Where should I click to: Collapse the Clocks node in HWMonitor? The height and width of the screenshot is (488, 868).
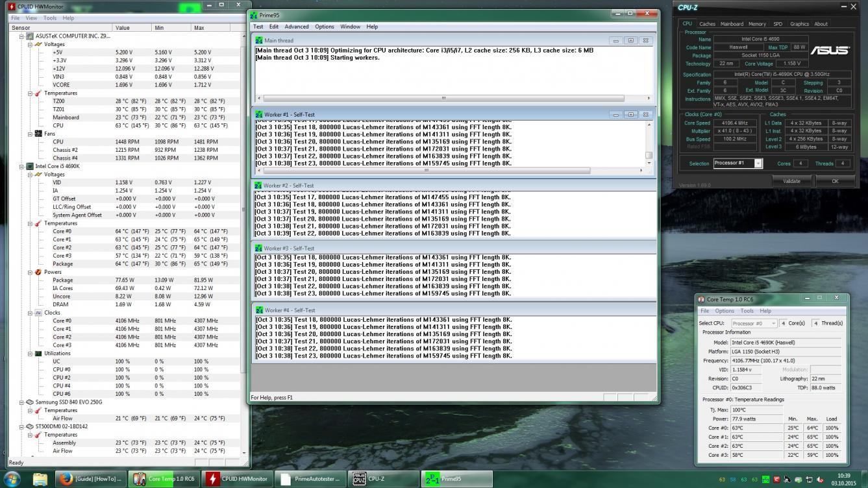point(30,313)
